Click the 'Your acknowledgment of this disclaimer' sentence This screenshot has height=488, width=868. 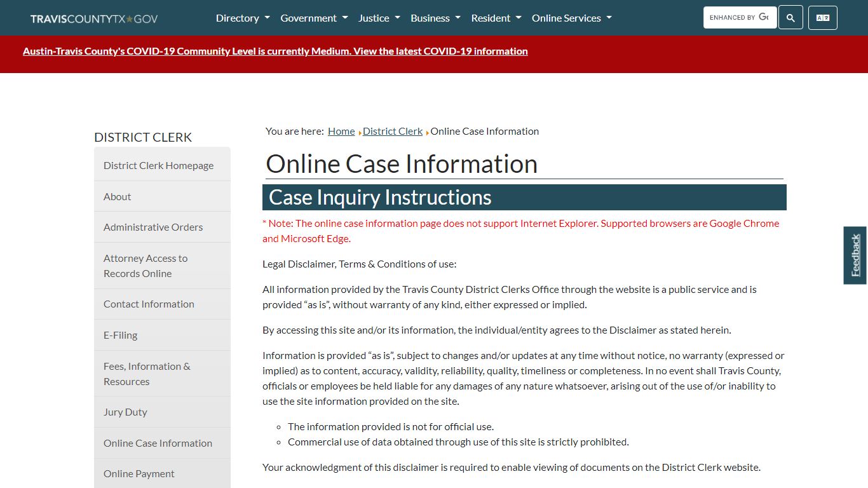click(512, 467)
